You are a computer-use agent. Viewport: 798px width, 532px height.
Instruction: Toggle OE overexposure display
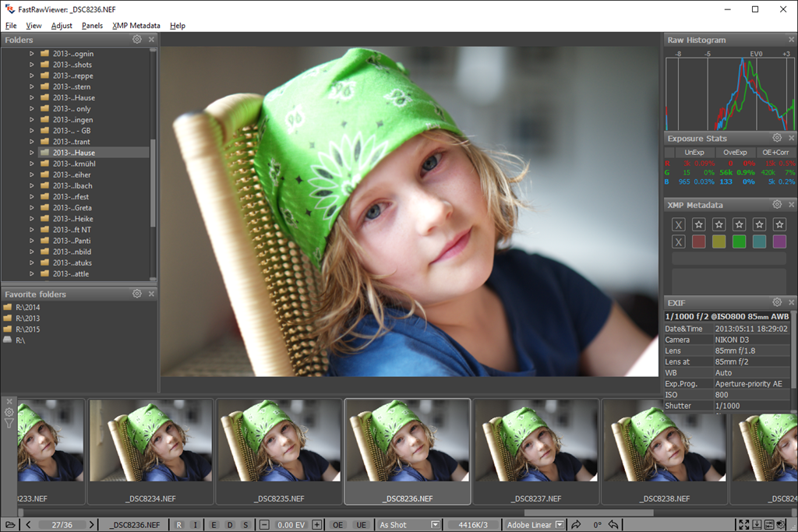(337, 525)
